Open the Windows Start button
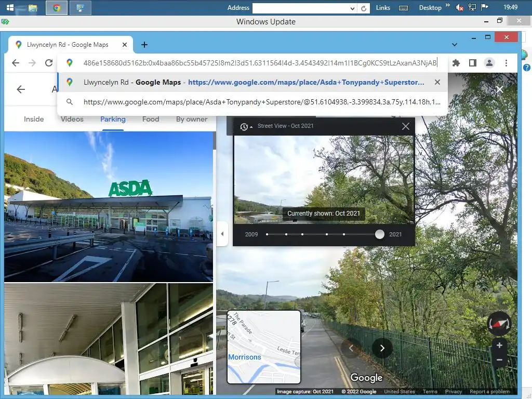The width and height of the screenshot is (532, 399). click(10, 7)
